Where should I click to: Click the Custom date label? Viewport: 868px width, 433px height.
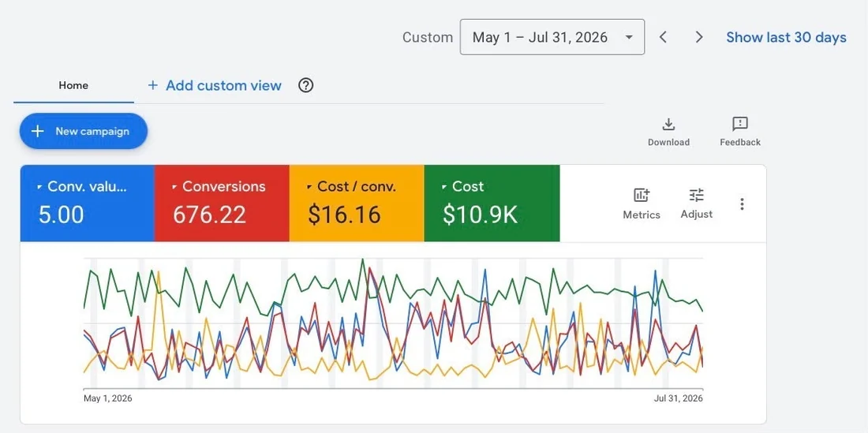coord(428,37)
